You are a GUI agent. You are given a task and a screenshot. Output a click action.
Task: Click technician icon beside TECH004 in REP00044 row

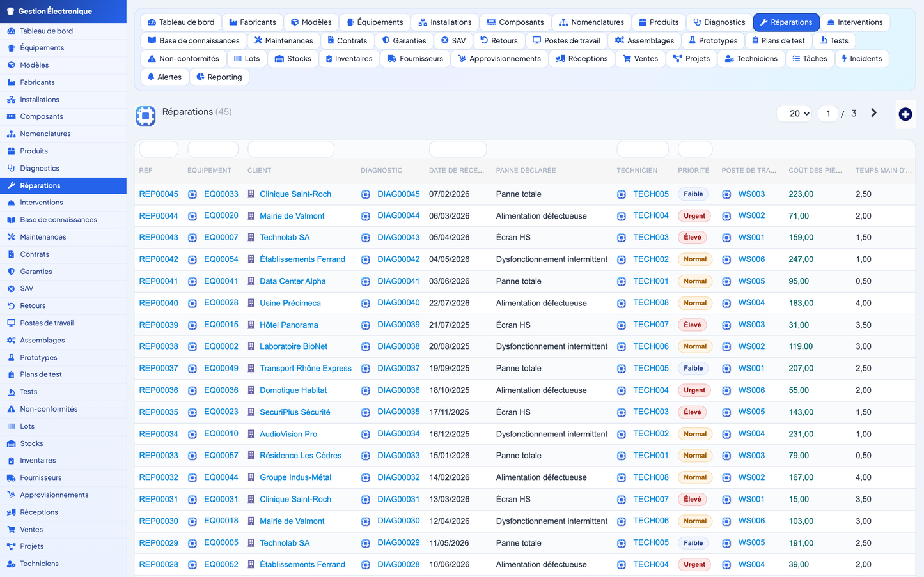tap(622, 216)
